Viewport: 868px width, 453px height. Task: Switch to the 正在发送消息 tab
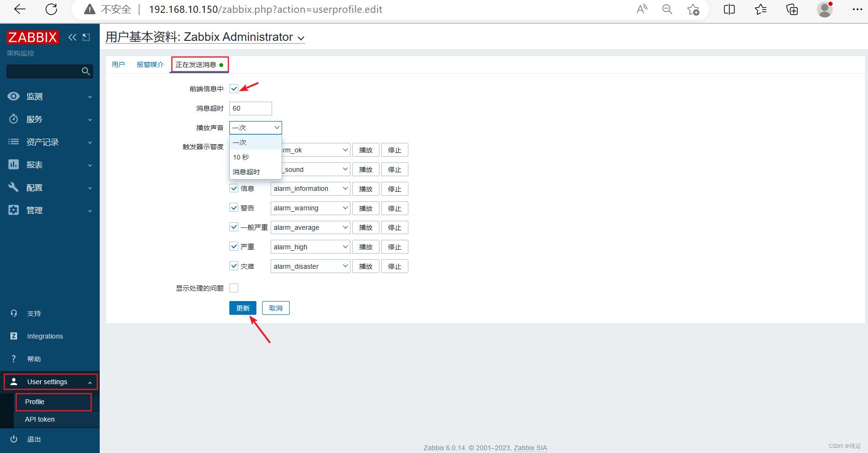pos(199,65)
